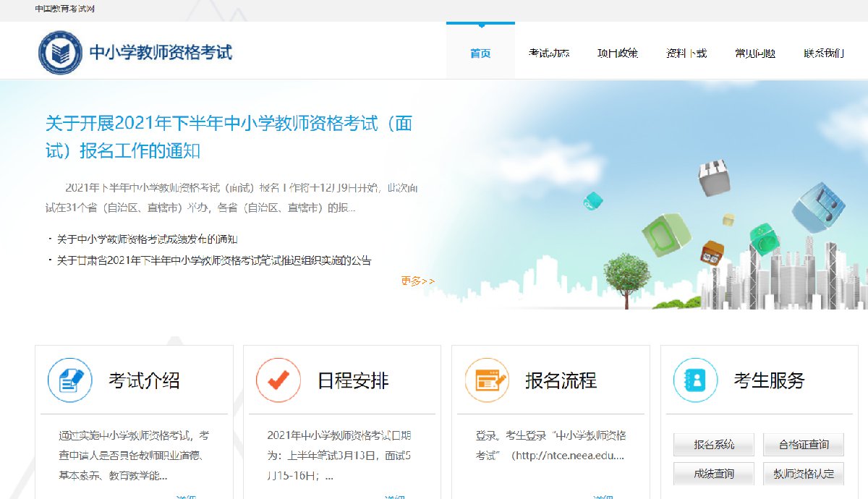
Task: Open the 甘肃省笔试推迟组织实施 announcement link
Action: click(214, 260)
